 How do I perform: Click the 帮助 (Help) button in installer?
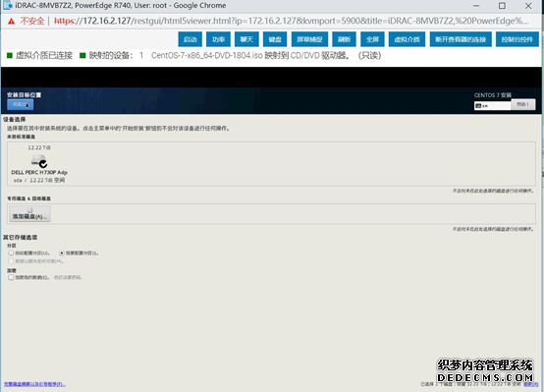click(522, 104)
